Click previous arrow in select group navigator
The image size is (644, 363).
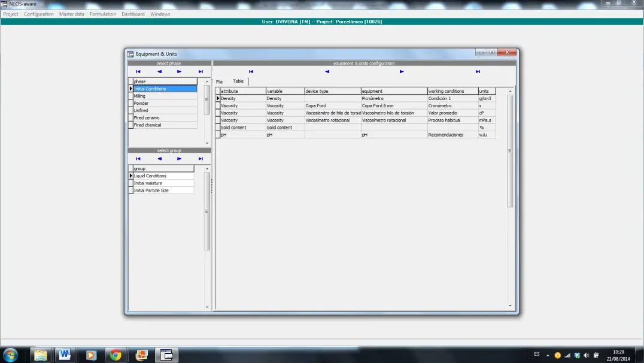pyautogui.click(x=159, y=159)
